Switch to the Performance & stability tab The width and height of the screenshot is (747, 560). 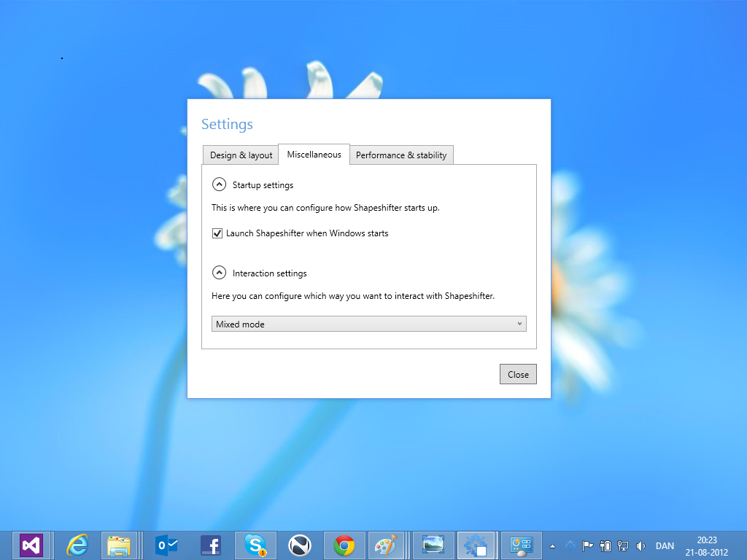401,155
